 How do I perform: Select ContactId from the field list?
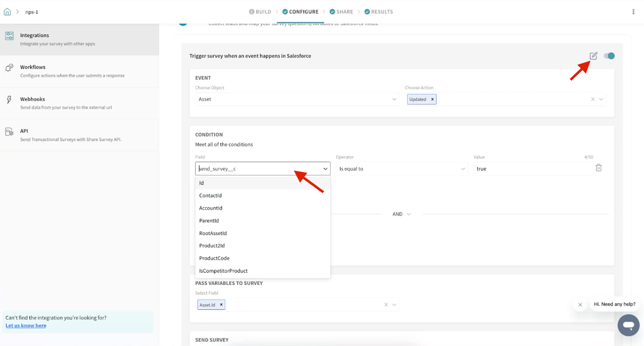point(211,196)
